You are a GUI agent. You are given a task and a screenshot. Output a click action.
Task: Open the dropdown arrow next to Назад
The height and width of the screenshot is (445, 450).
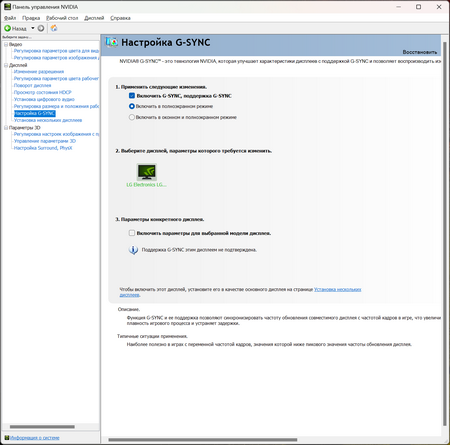[33, 28]
